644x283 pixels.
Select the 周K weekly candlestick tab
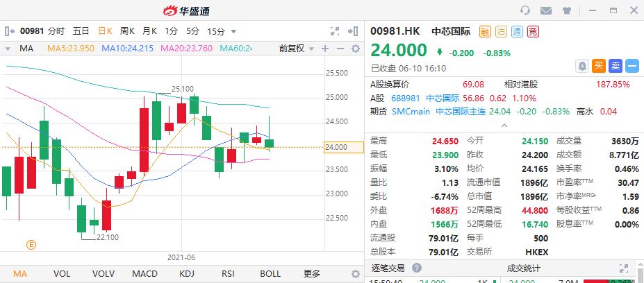127,31
